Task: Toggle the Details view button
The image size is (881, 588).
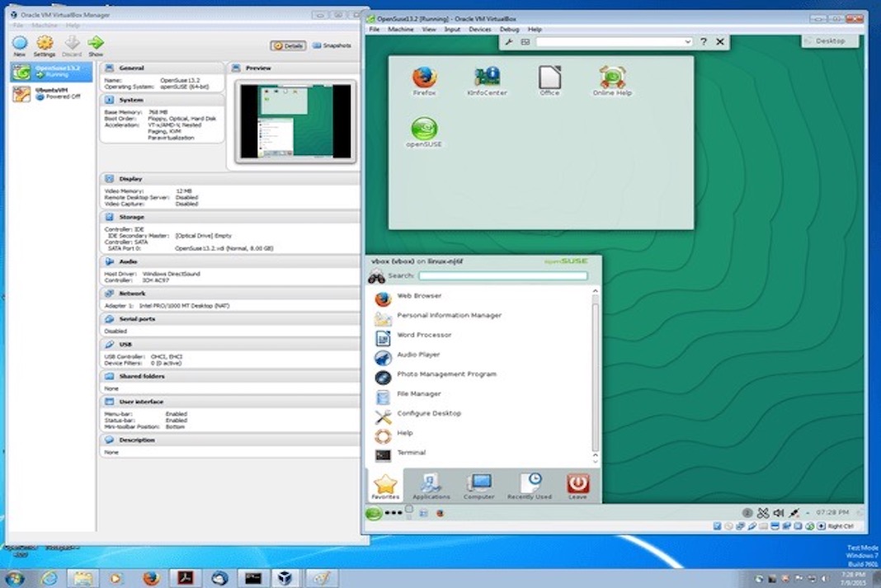Action: (x=287, y=45)
